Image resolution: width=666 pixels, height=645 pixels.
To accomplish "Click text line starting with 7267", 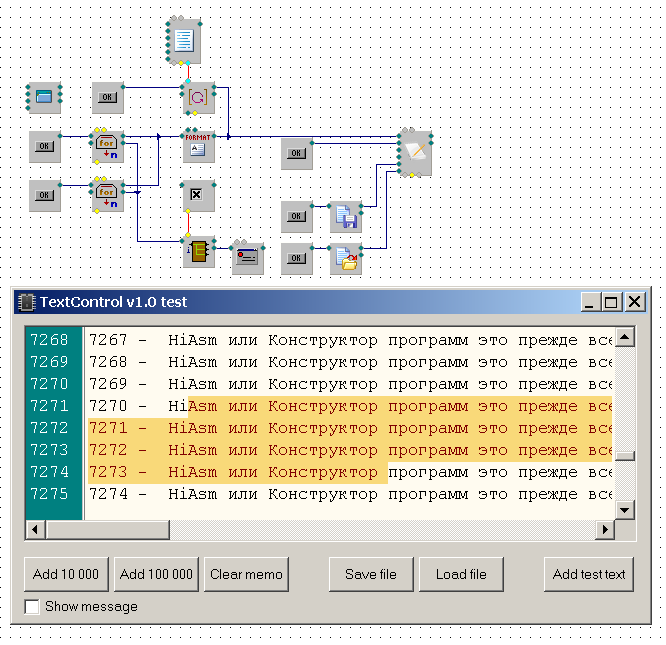I will coord(350,340).
